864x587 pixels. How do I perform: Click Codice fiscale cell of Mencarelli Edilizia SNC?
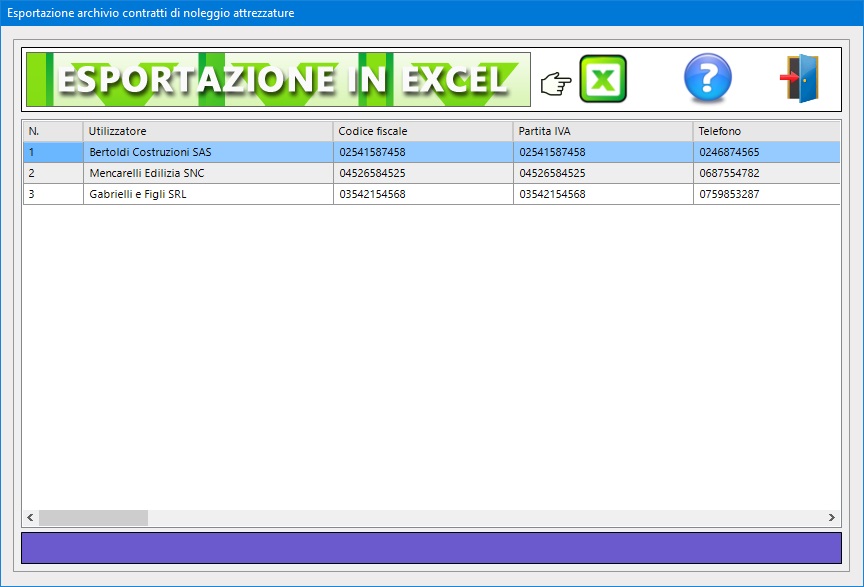coord(423,173)
